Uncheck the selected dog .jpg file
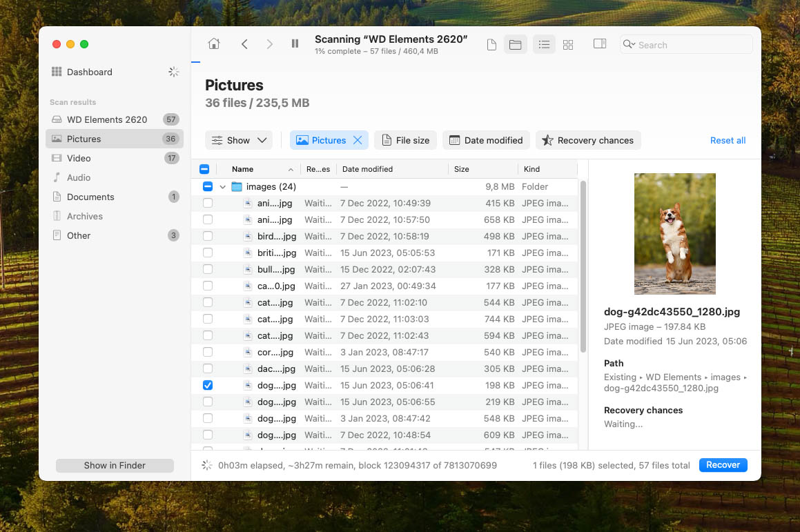800x532 pixels. [208, 386]
